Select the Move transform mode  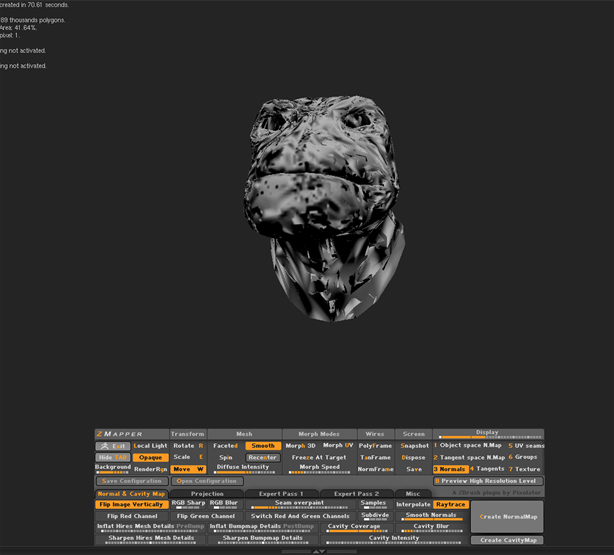pos(188,469)
